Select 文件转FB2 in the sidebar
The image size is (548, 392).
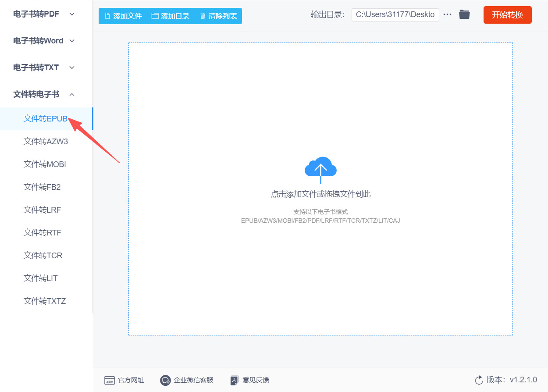[x=46, y=187]
